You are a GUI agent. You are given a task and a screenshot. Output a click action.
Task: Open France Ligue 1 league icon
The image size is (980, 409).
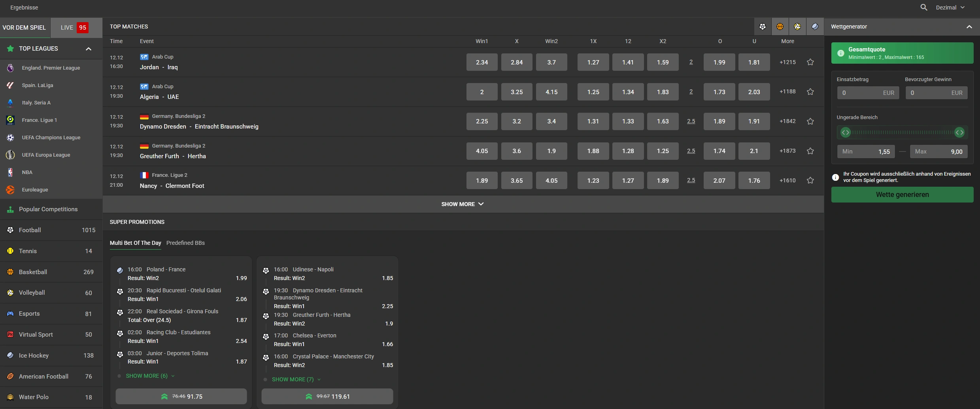[x=10, y=120]
